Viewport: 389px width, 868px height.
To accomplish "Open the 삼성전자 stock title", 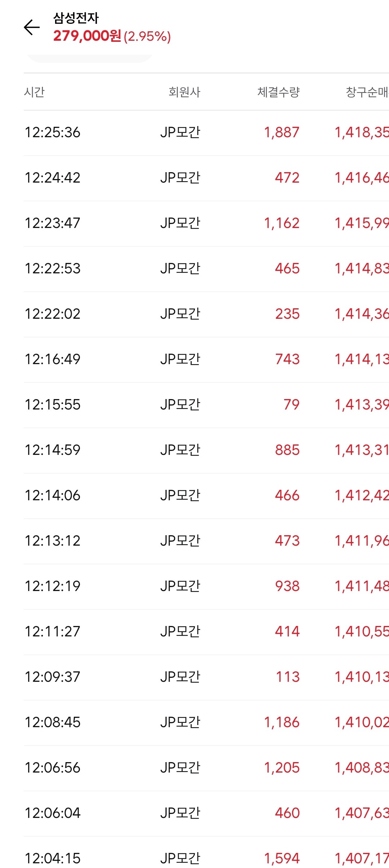I will pyautogui.click(x=76, y=18).
